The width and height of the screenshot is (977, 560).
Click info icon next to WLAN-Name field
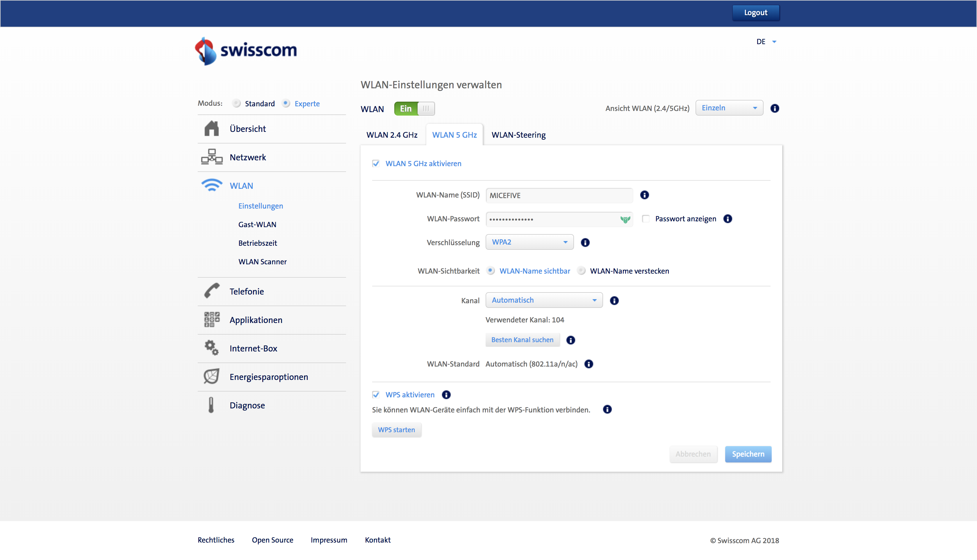pyautogui.click(x=644, y=195)
